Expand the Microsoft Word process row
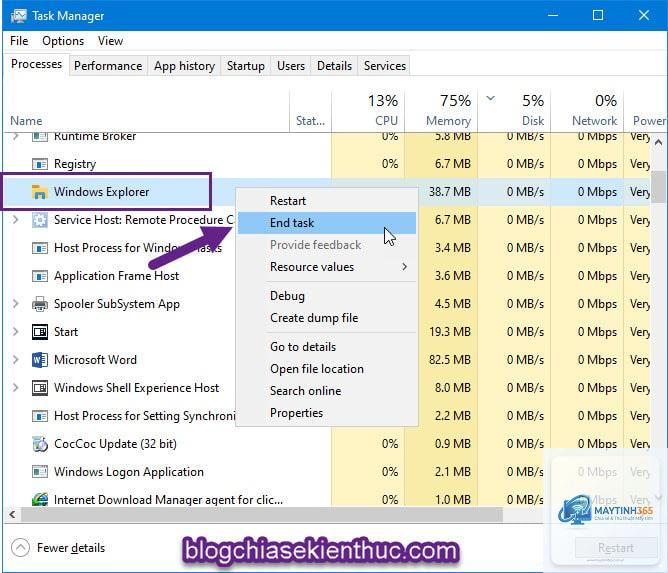668x573 pixels. [x=16, y=360]
